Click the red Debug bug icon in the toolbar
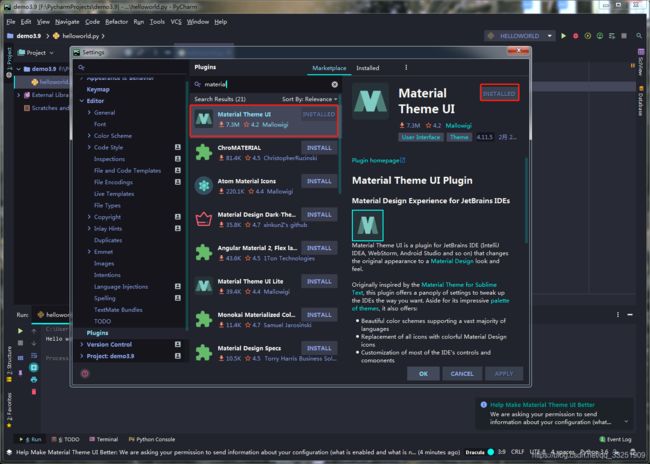The image size is (650, 464). 575,36
